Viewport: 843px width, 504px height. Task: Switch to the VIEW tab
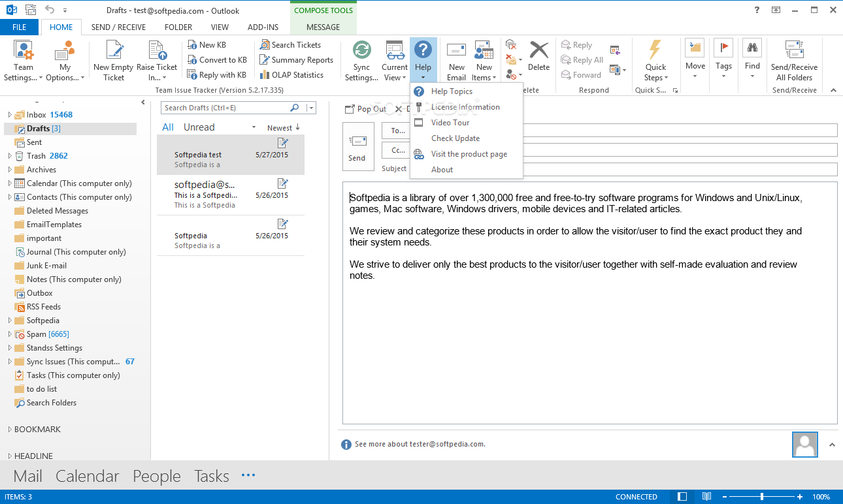[220, 27]
